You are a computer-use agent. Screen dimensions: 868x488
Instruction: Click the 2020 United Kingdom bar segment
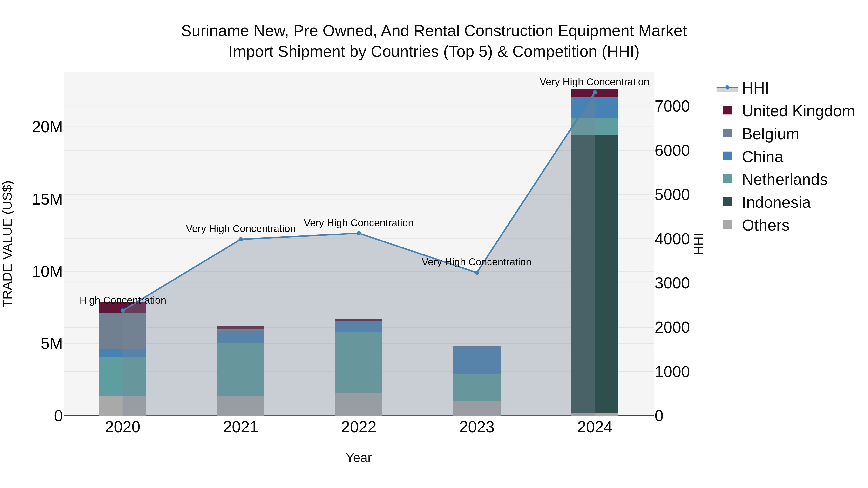tap(123, 307)
